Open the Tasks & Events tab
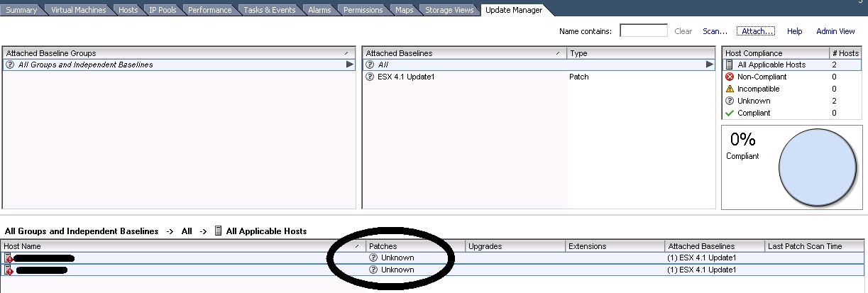Screen dimensions: 868x293 click(x=270, y=10)
